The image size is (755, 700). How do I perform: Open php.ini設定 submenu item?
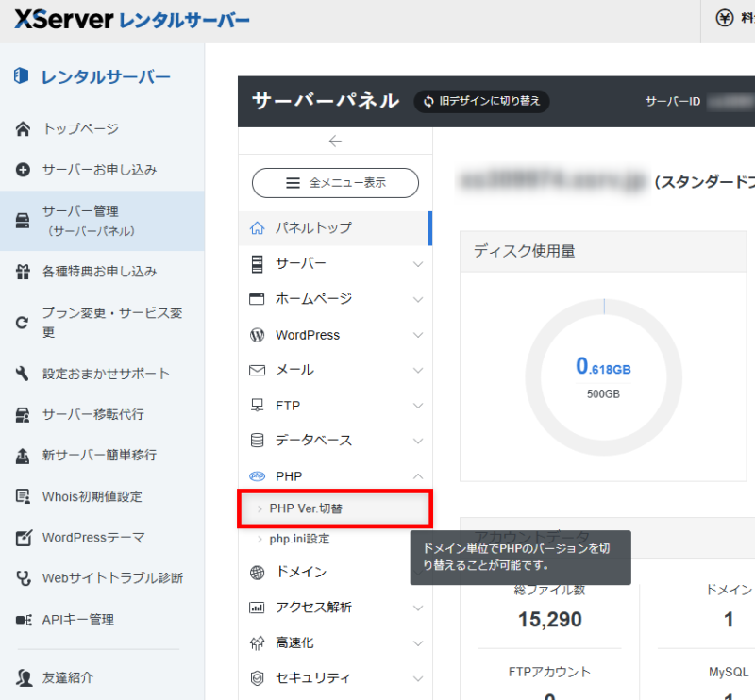click(x=299, y=539)
